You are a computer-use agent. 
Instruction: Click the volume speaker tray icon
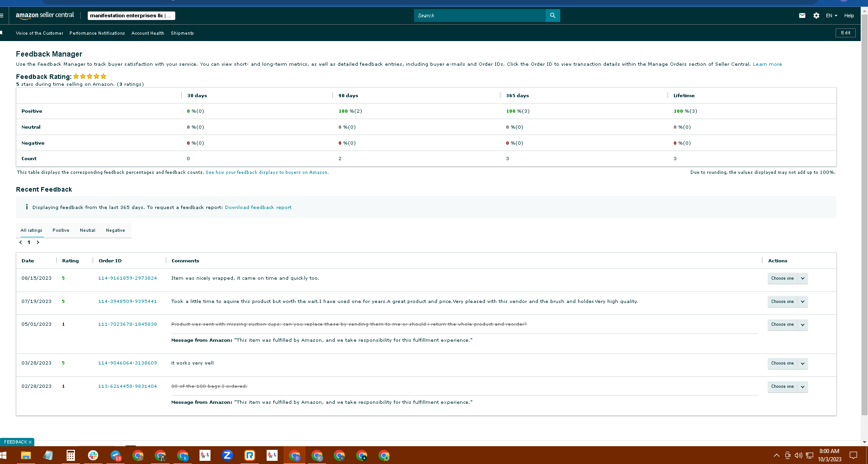[x=798, y=455]
